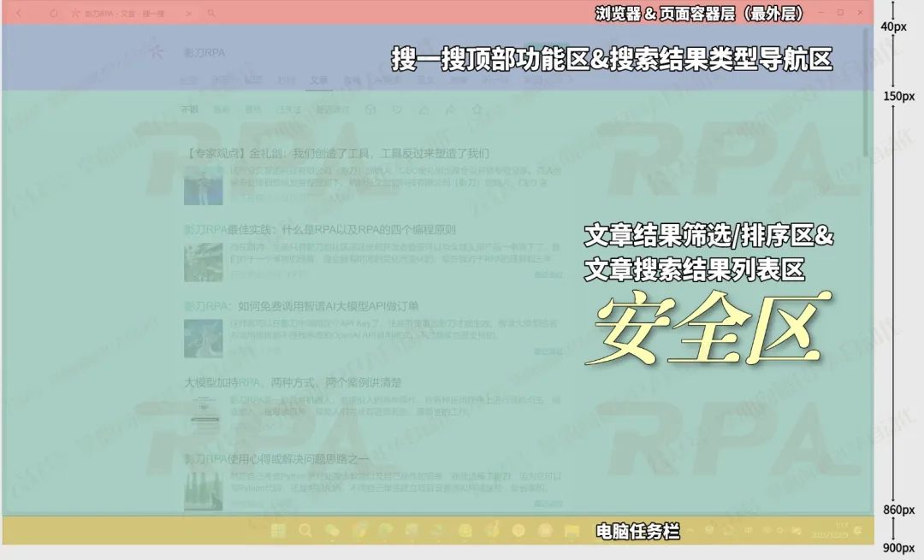Image resolution: width=924 pixels, height=560 pixels.
Task: Click the share arrow icon in filter row
Action: [451, 109]
